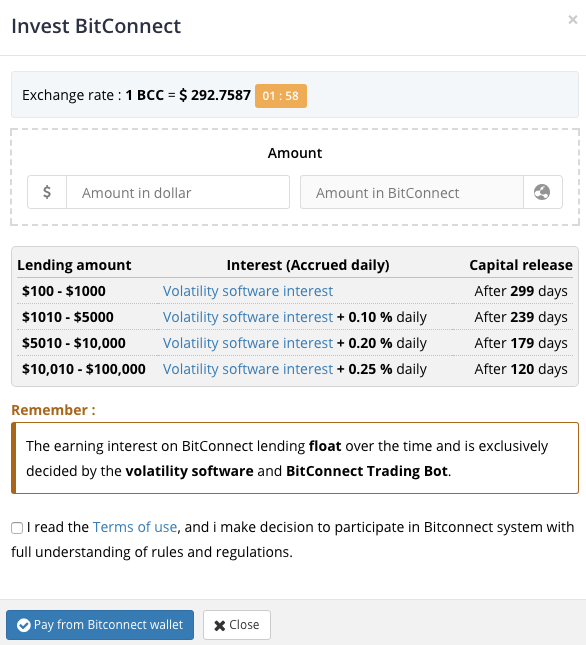
Task: Click the BitConnect coin icon beside amount field
Action: tap(542, 192)
